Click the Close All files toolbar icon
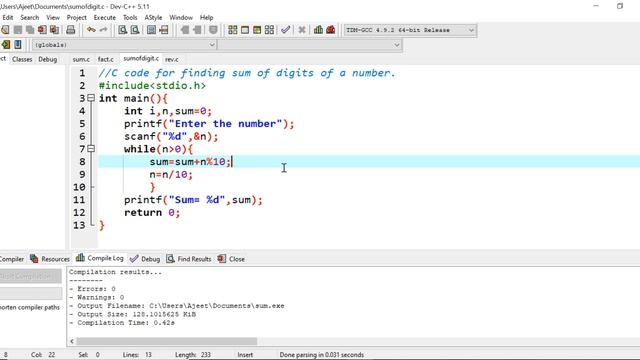Viewport: 640px width, 360px height. click(x=54, y=30)
